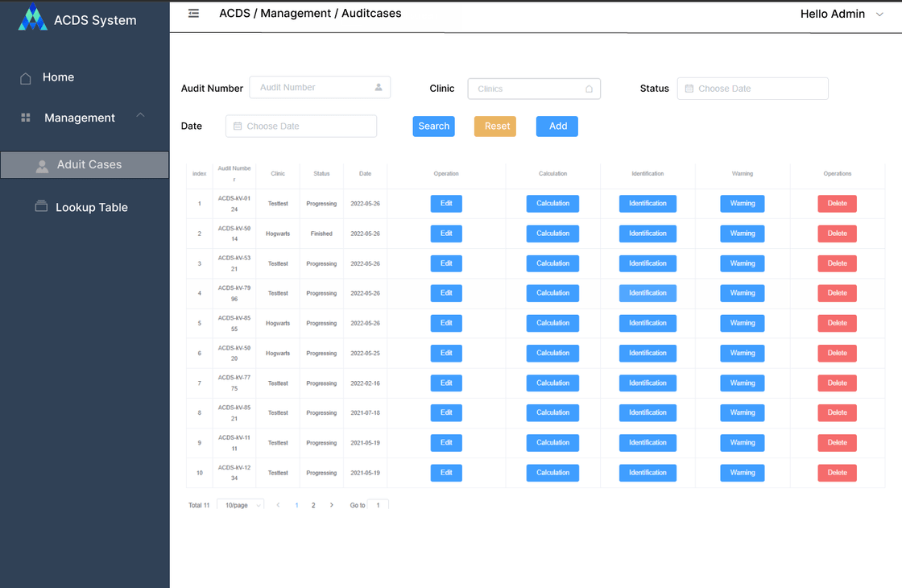The width and height of the screenshot is (902, 588).
Task: Click the calendar icon in Date field
Action: click(238, 126)
